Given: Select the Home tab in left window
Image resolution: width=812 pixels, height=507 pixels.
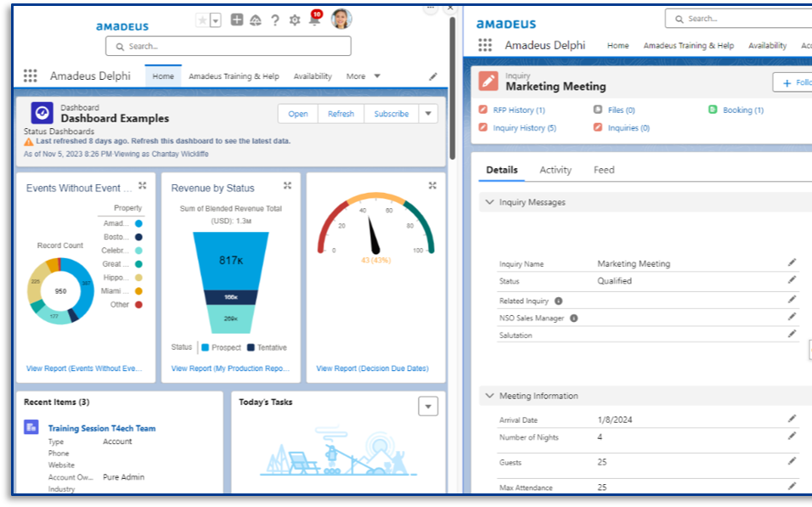Looking at the screenshot, I should [163, 76].
